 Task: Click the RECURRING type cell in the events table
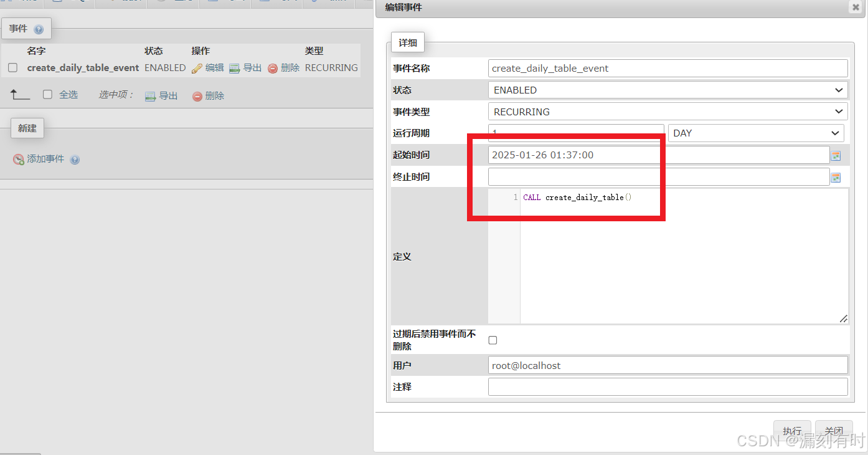(x=331, y=68)
